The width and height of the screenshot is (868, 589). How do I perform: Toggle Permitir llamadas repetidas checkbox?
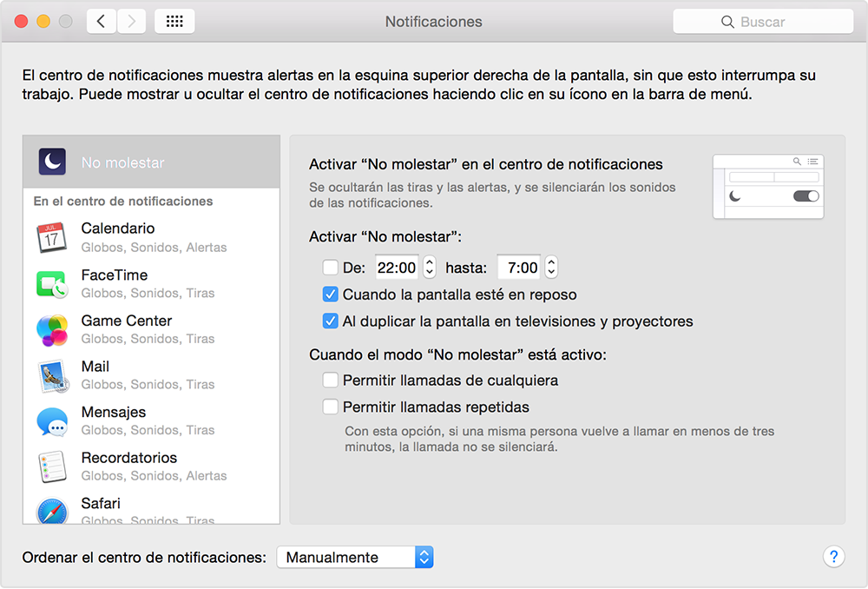coord(330,407)
